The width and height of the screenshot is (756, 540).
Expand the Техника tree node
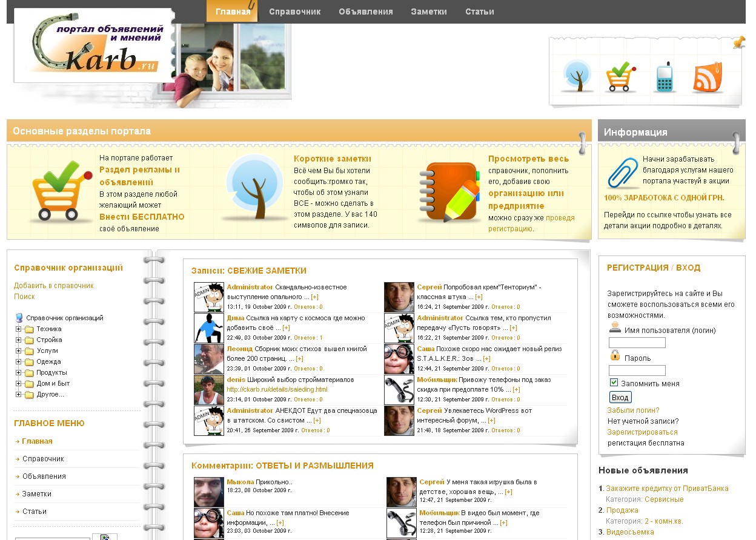[19, 329]
